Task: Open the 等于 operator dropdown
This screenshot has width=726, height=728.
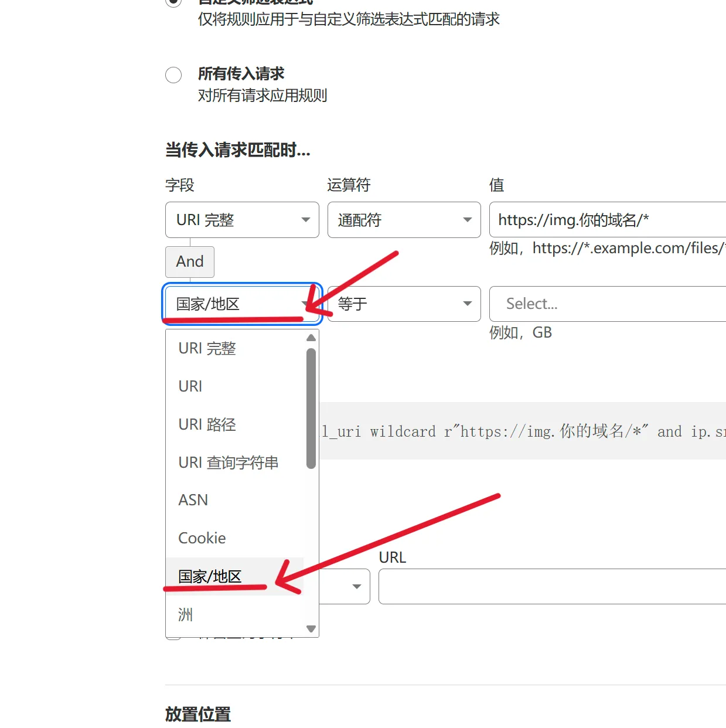Action: point(404,304)
